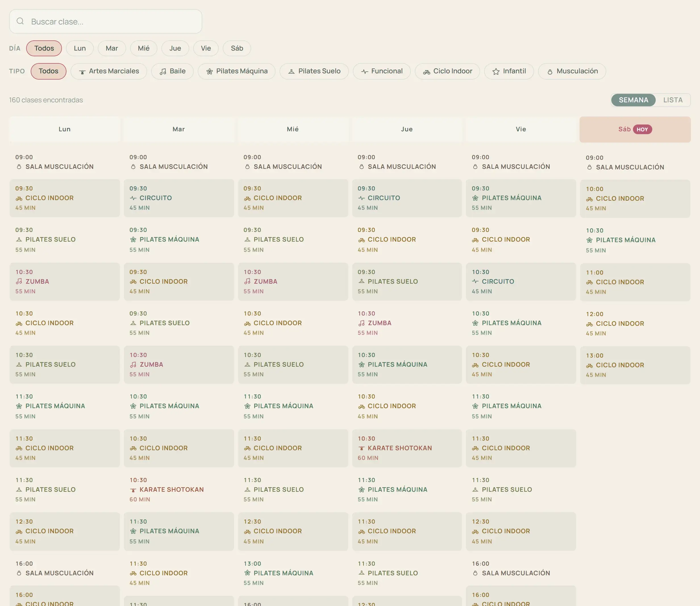
Task: Click music icon of Monday 10:30 Zumba
Action: pyautogui.click(x=19, y=281)
